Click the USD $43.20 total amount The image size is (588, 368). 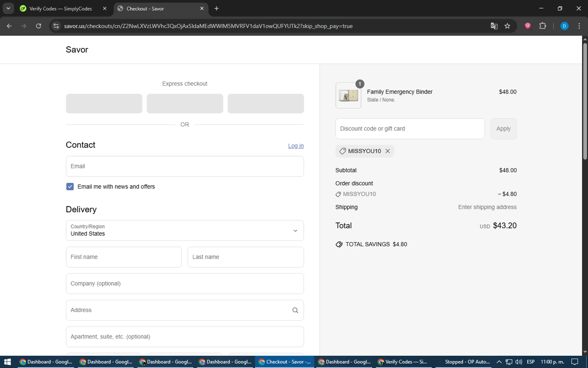[498, 226]
